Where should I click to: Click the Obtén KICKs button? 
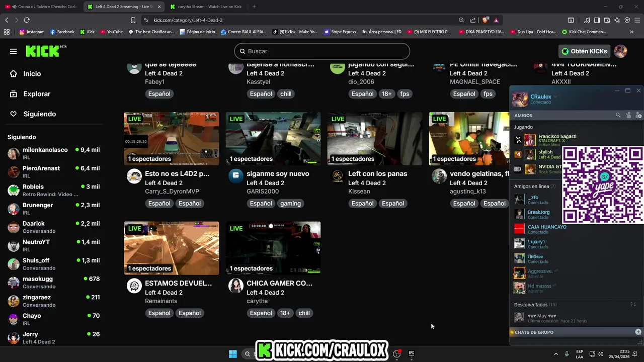pyautogui.click(x=584, y=51)
